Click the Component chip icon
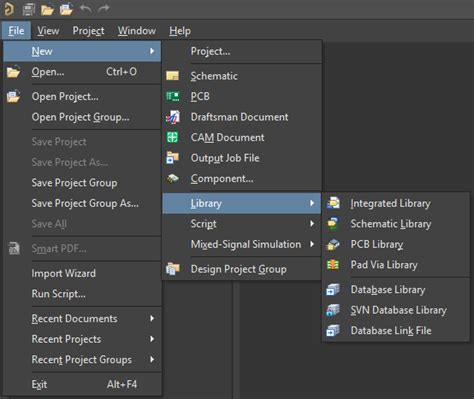 click(172, 178)
